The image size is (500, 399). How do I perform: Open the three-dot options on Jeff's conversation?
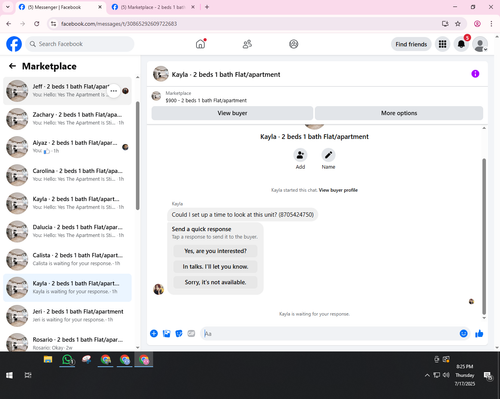coord(114,91)
